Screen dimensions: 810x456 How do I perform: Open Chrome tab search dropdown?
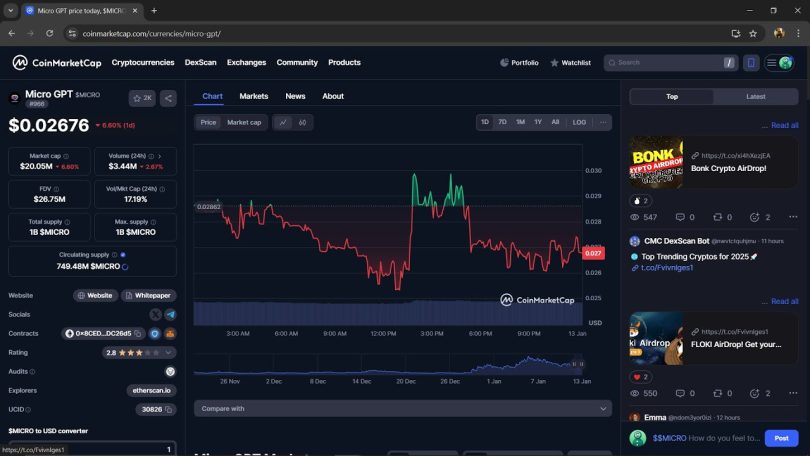click(10, 10)
